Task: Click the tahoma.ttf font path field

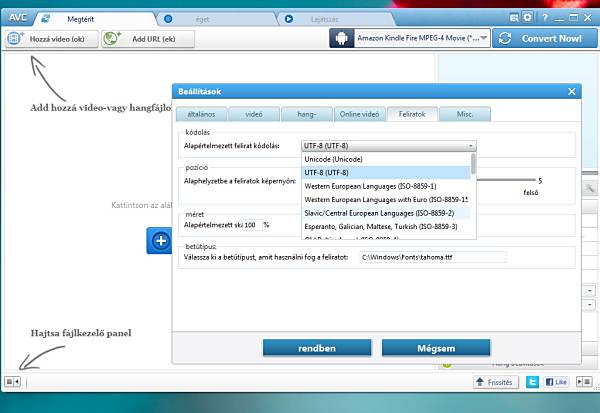Action: [433, 257]
